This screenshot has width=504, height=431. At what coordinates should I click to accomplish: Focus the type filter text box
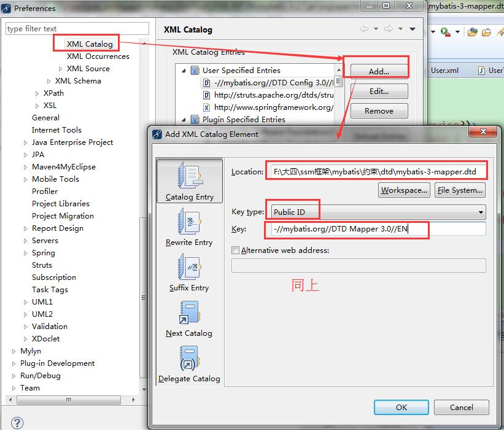77,29
